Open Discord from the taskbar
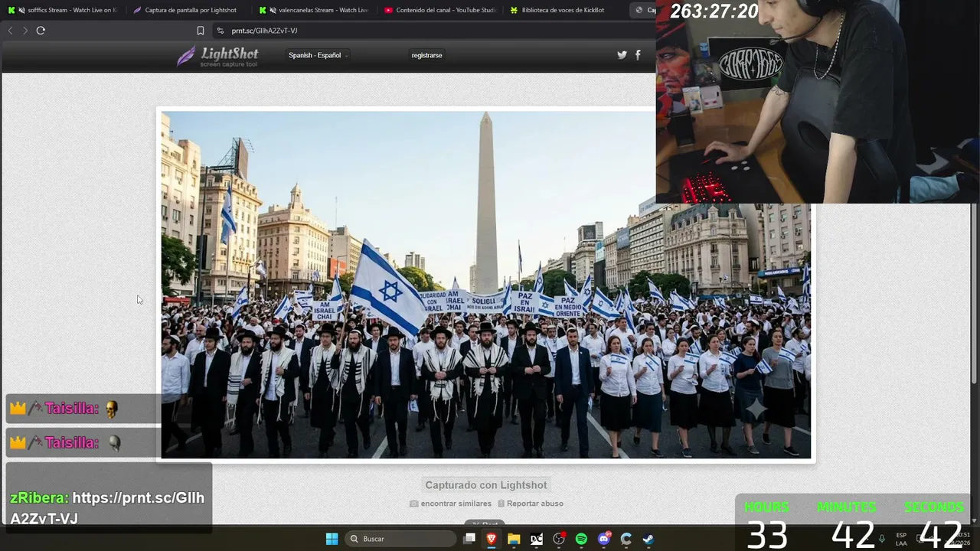This screenshot has height=551, width=980. [604, 539]
